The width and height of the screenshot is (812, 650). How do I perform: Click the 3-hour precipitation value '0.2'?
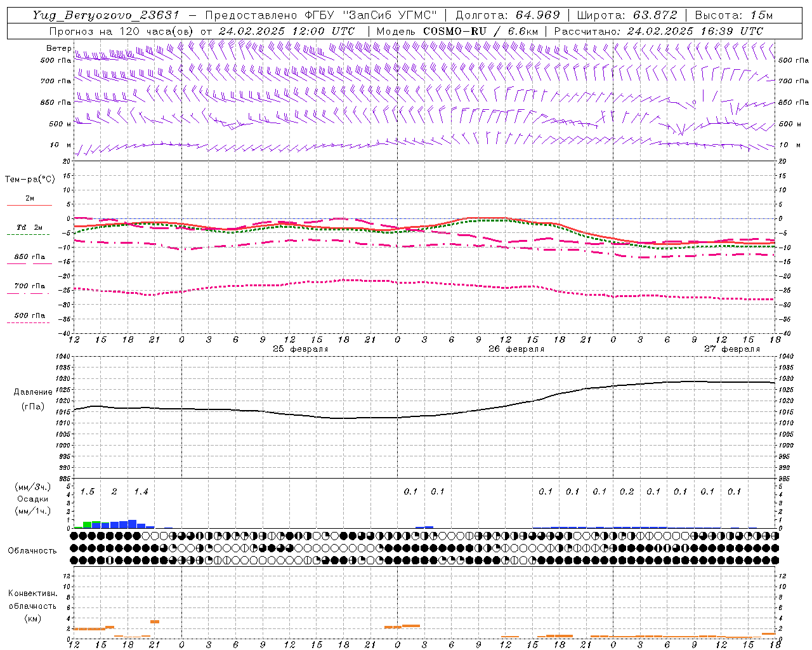(626, 491)
